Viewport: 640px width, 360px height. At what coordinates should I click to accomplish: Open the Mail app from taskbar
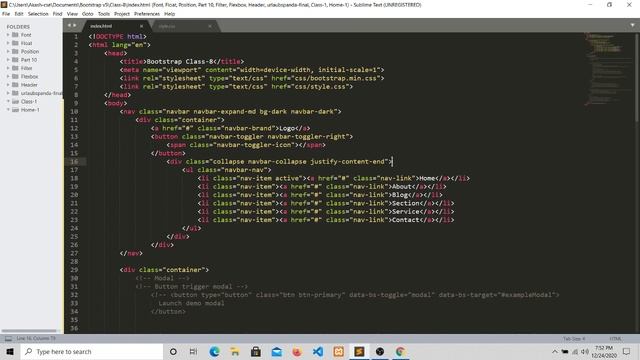click(x=276, y=351)
